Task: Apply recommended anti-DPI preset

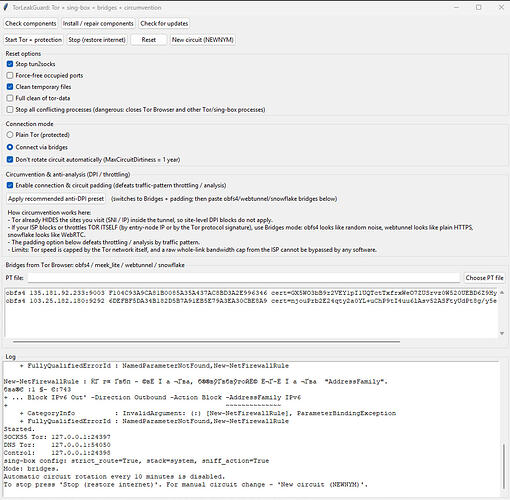Action: click(56, 199)
